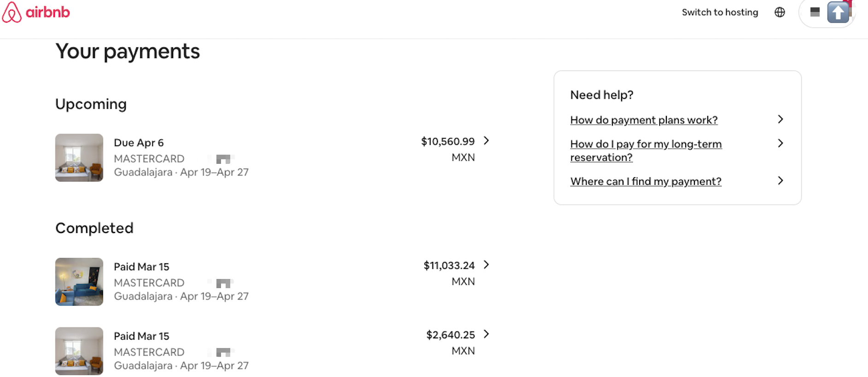Open long-term reservation payment help link
Image resolution: width=868 pixels, height=377 pixels.
click(646, 151)
